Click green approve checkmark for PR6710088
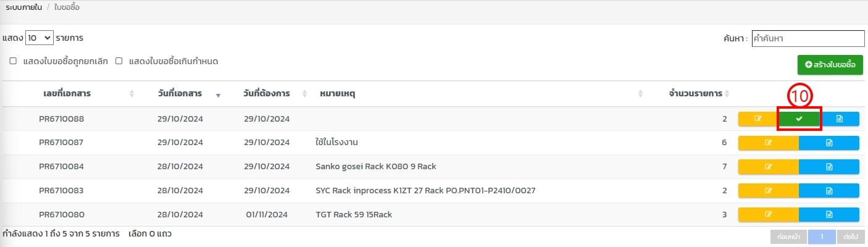The width and height of the screenshot is (868, 247). click(x=799, y=119)
